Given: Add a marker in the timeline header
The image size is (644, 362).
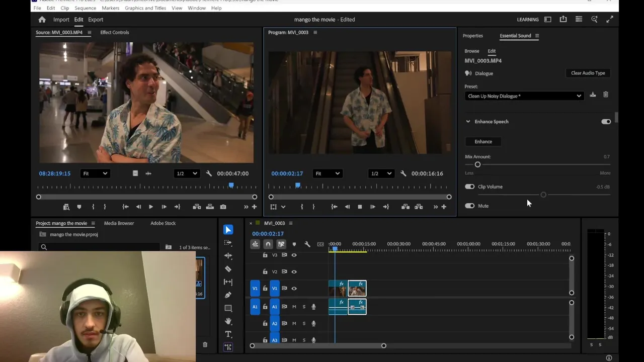Looking at the screenshot, I should tap(294, 244).
